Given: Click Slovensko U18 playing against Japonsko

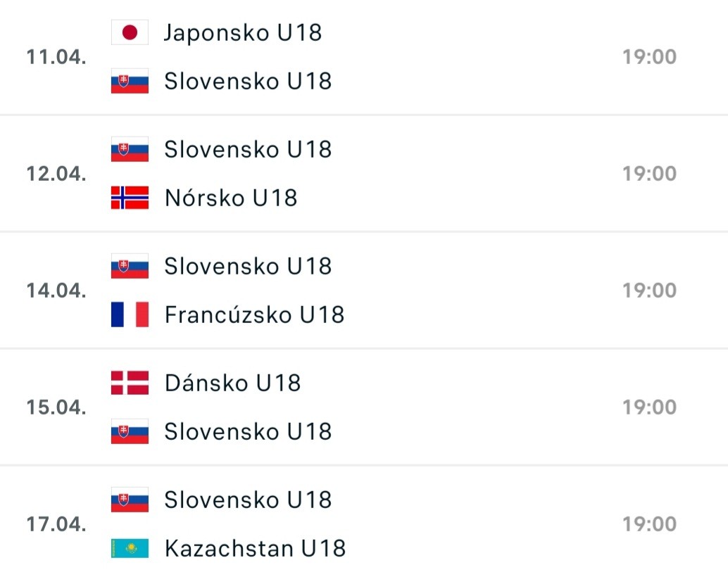Looking at the screenshot, I should coord(248,82).
